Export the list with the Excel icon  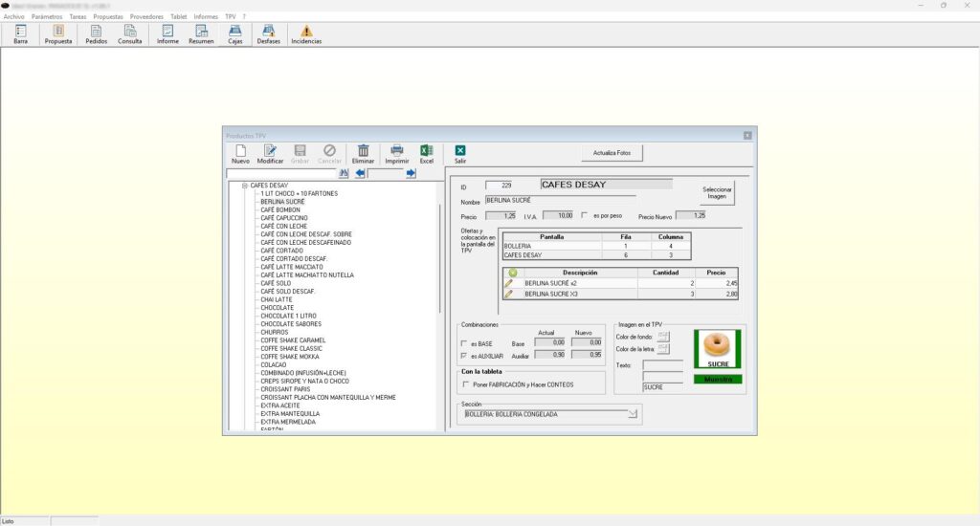(x=427, y=151)
